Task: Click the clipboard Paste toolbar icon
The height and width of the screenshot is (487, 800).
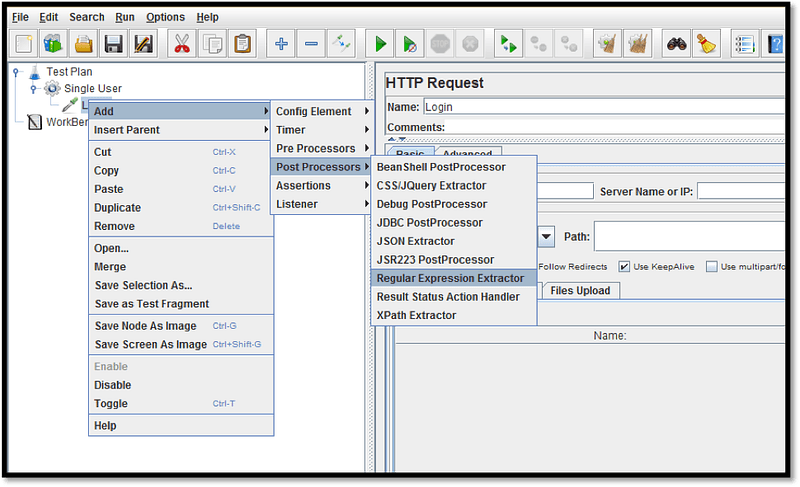Action: pos(242,44)
